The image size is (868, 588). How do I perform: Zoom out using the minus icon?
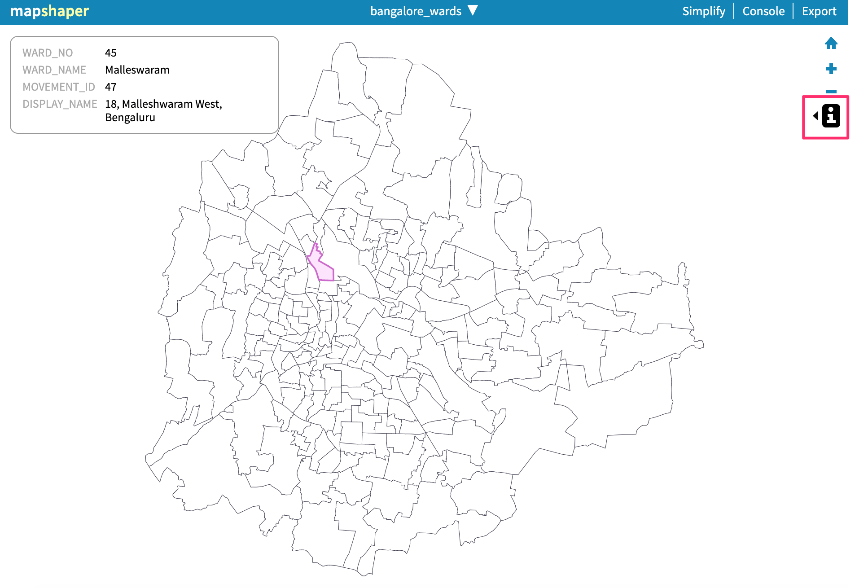pos(831,91)
